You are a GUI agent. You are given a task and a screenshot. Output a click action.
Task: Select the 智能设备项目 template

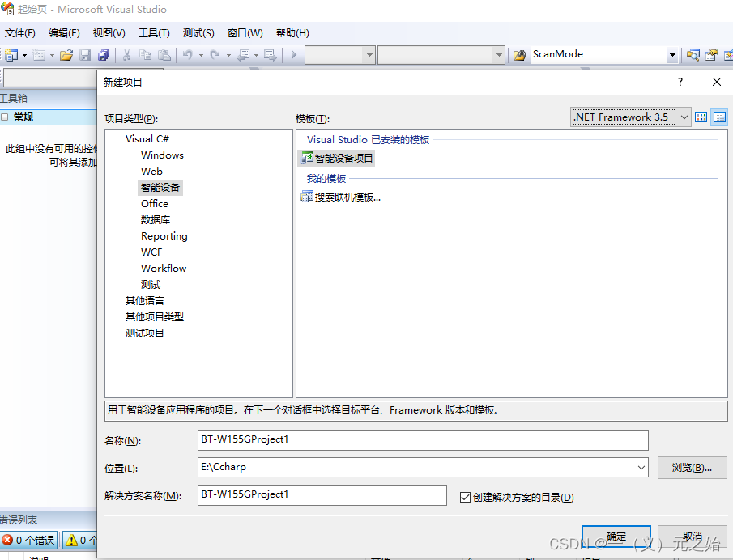[337, 159]
